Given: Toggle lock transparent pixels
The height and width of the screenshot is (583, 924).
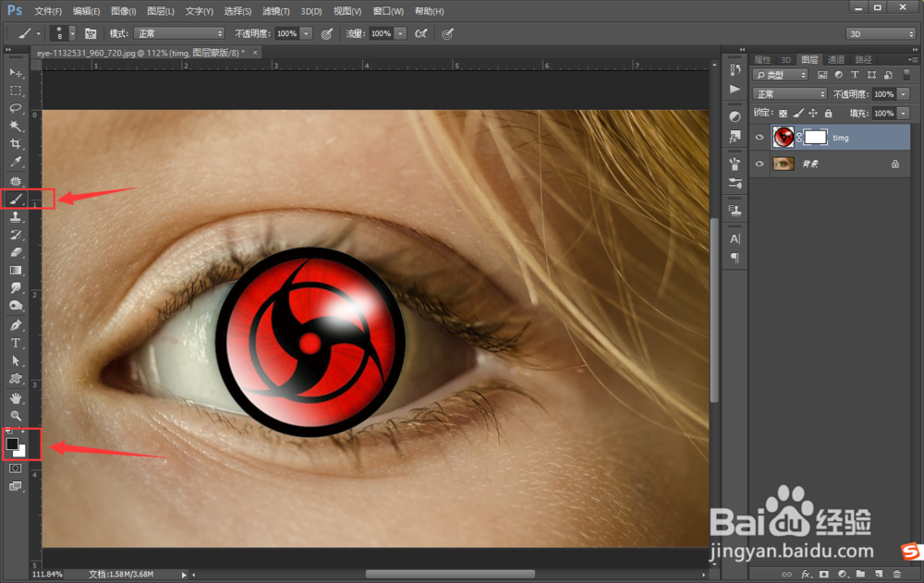Looking at the screenshot, I should [x=783, y=113].
